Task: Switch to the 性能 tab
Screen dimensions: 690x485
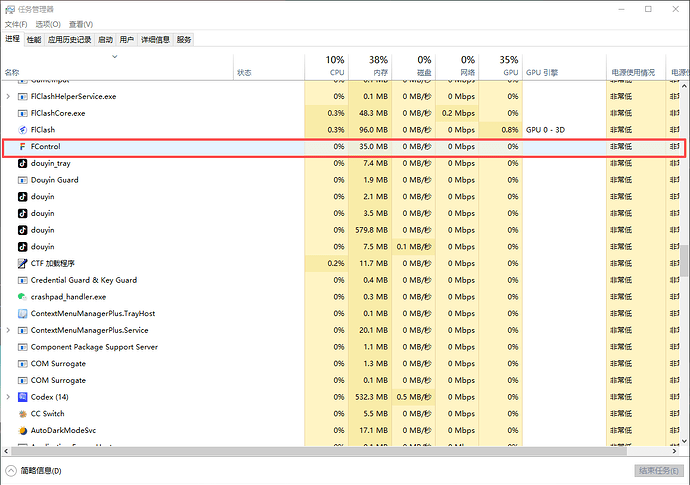Action: click(x=34, y=40)
